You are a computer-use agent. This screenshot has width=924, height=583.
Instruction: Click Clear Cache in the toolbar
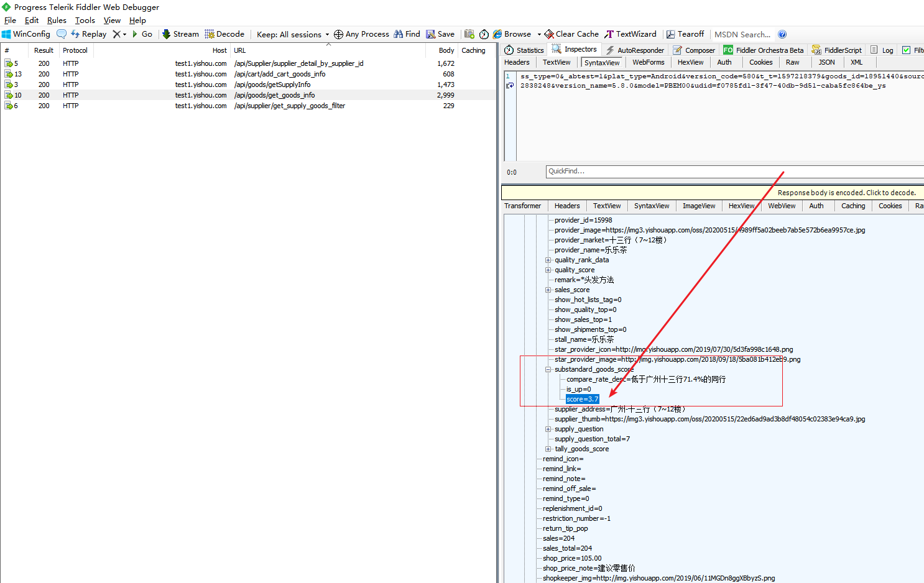(571, 34)
